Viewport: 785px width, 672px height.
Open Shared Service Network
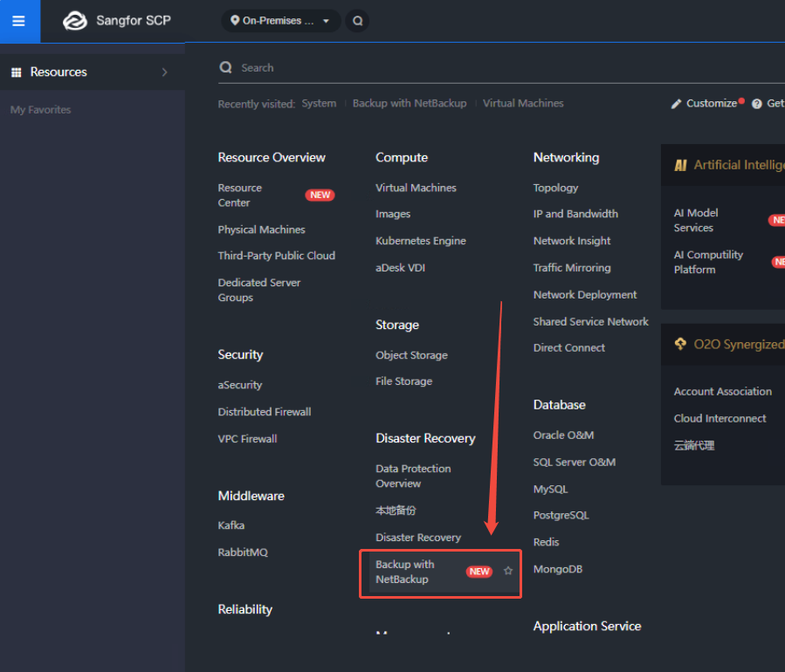591,322
